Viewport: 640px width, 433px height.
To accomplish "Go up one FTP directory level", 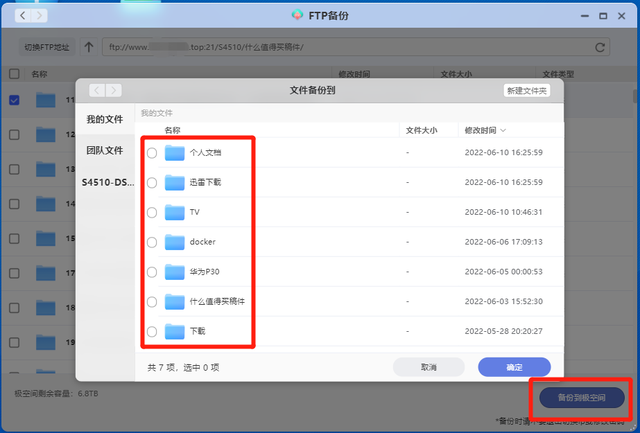I will (89, 47).
